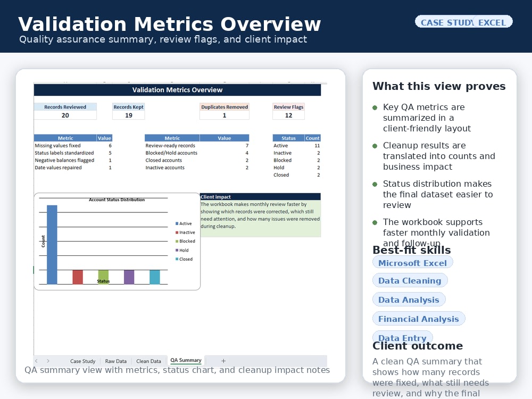
Task: Click the Data Entry skill tag
Action: (x=402, y=337)
